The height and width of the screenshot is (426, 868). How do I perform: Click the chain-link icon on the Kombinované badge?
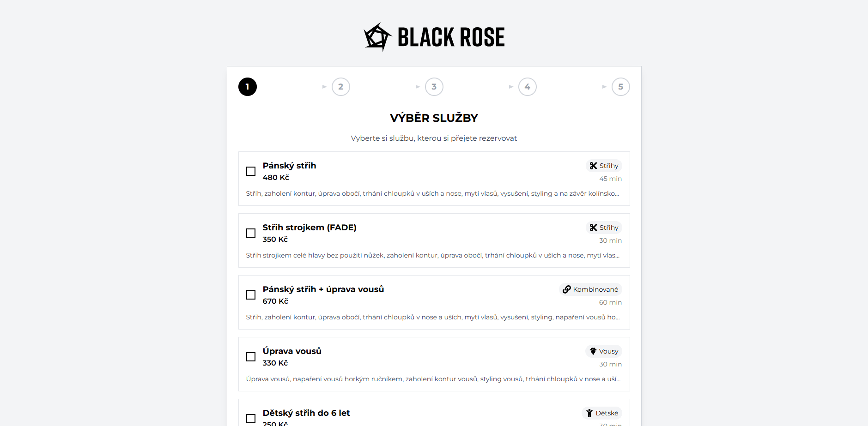tap(567, 289)
